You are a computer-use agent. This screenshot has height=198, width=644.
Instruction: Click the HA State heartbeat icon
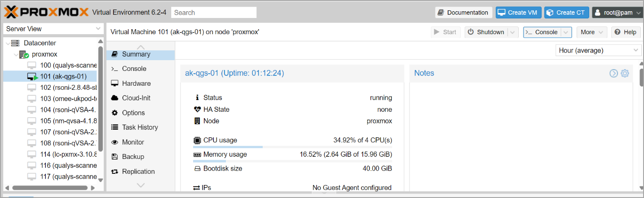click(x=197, y=110)
